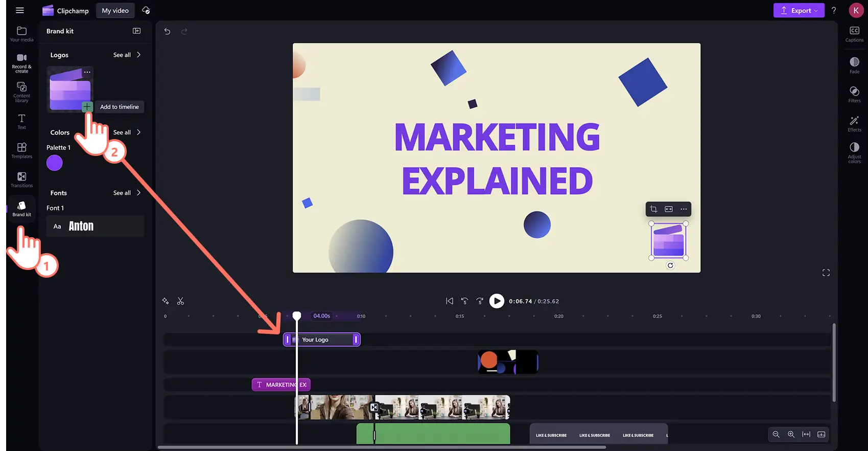The width and height of the screenshot is (868, 451).
Task: Open the Text tab
Action: [x=21, y=122]
